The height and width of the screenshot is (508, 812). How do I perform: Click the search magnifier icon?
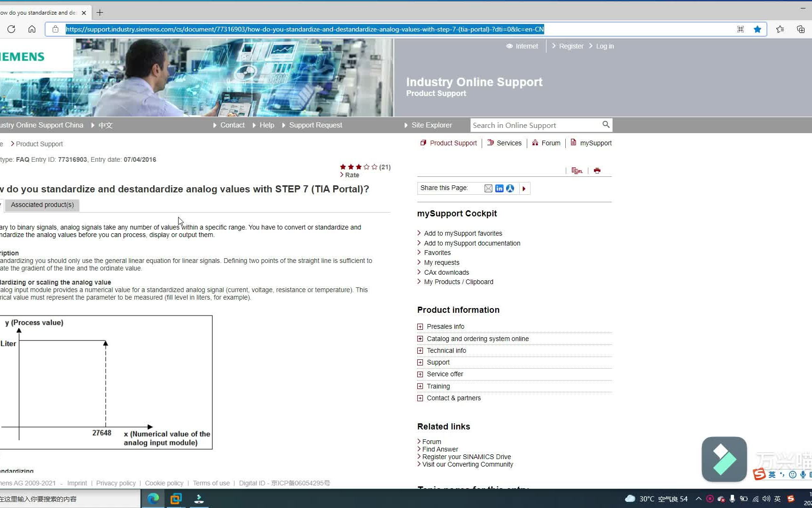(x=606, y=125)
